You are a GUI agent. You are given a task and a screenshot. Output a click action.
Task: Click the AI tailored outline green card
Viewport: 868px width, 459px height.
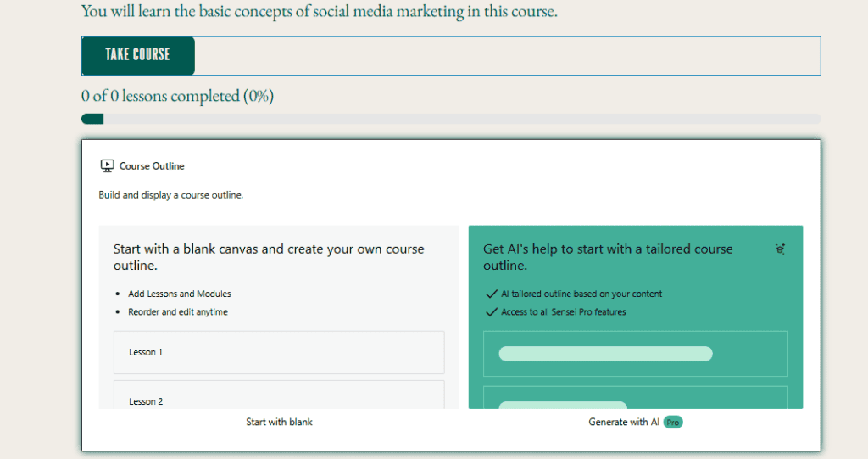[636, 317]
